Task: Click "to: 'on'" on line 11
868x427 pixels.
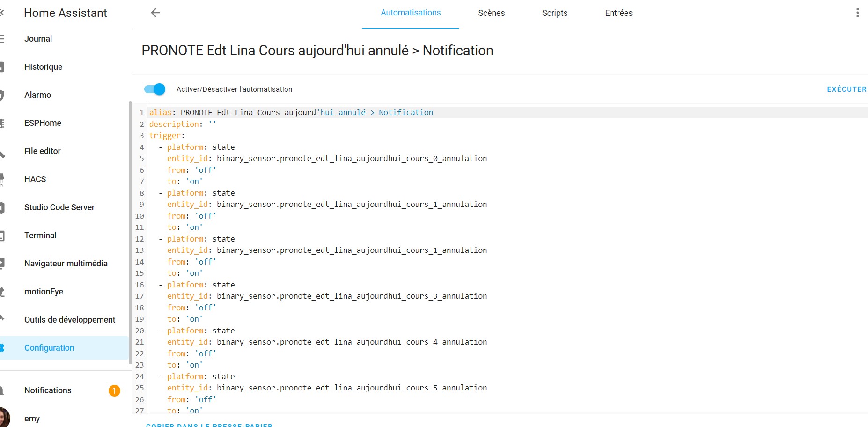Action: click(x=185, y=227)
